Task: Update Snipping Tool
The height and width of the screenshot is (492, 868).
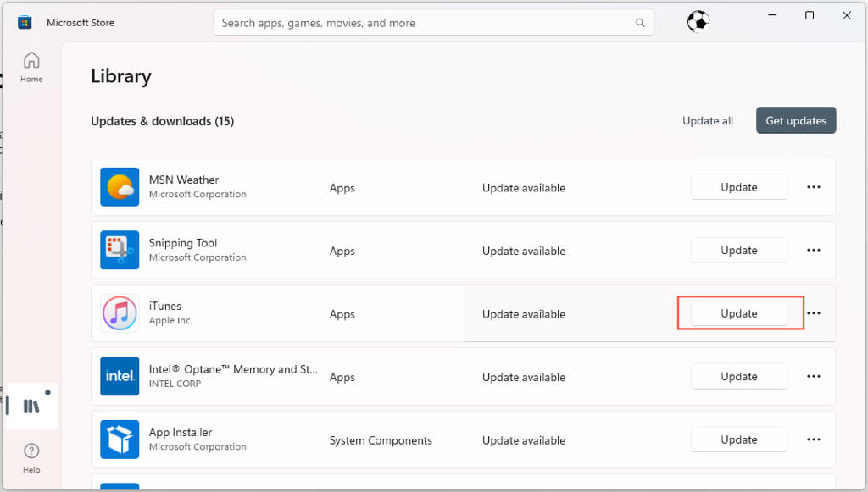Action: (x=738, y=251)
